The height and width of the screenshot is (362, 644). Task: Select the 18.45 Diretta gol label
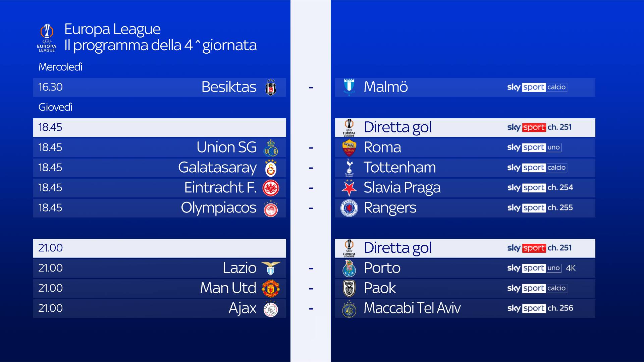[397, 127]
